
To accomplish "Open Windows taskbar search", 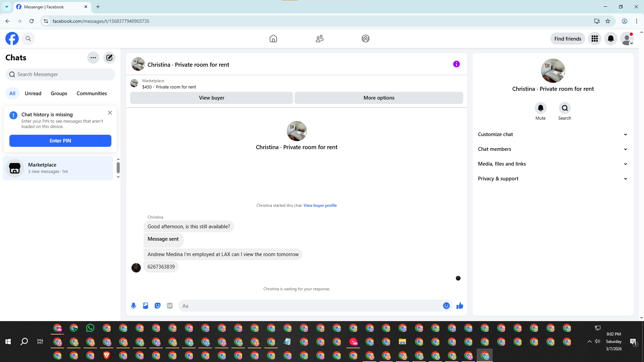I will pos(24,342).
